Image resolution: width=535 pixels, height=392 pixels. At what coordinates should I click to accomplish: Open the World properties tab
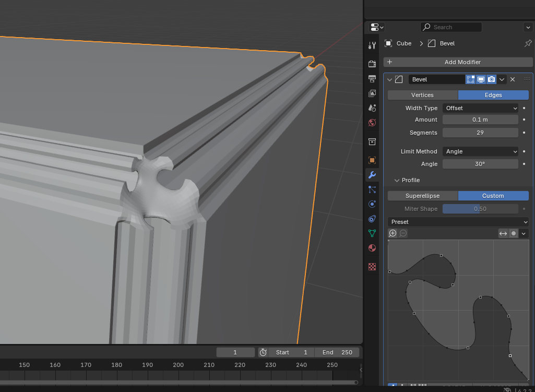click(372, 123)
